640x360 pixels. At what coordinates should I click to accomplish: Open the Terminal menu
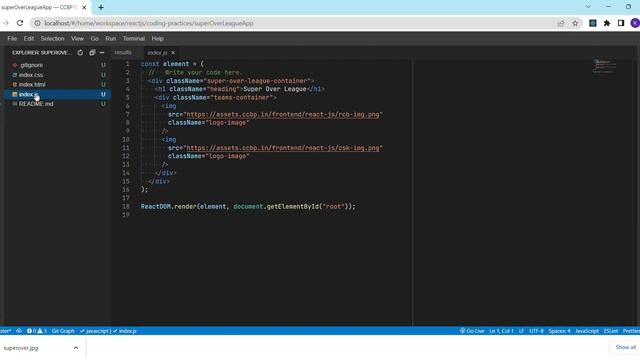pyautogui.click(x=134, y=38)
